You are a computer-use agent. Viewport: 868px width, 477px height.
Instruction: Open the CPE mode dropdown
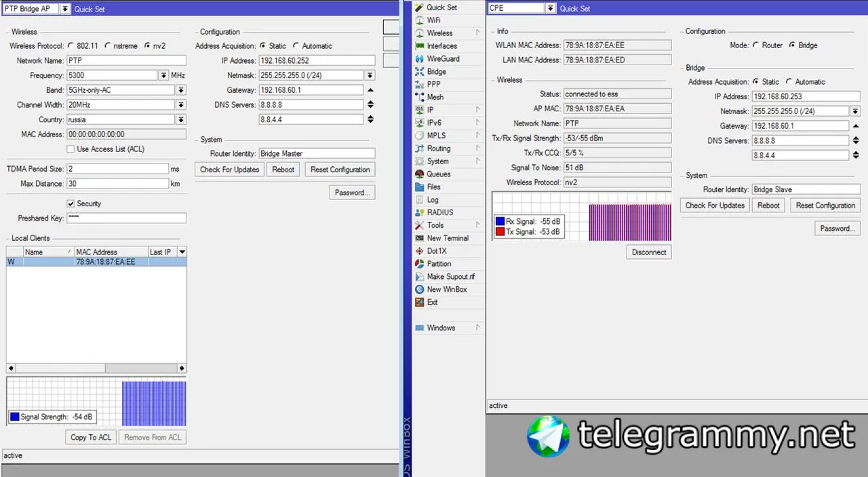(551, 9)
